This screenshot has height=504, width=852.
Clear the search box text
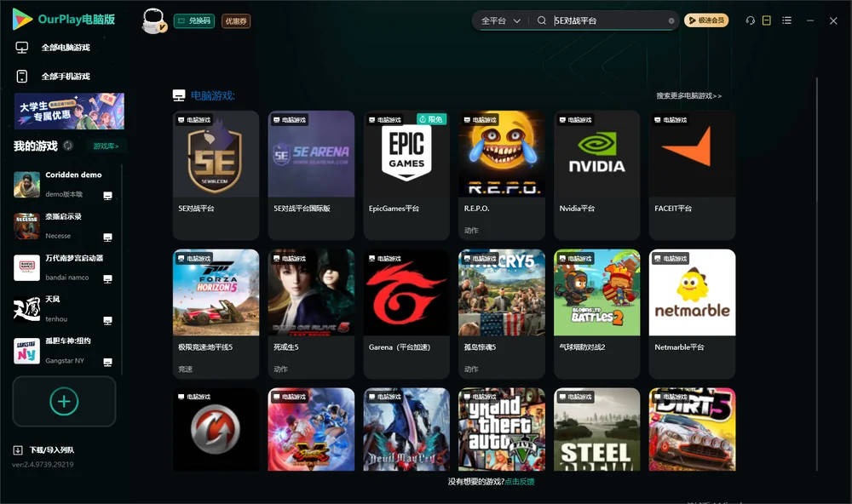point(671,20)
